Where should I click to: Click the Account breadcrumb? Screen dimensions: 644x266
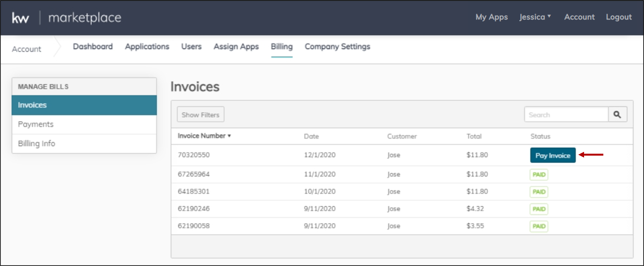pyautogui.click(x=27, y=49)
